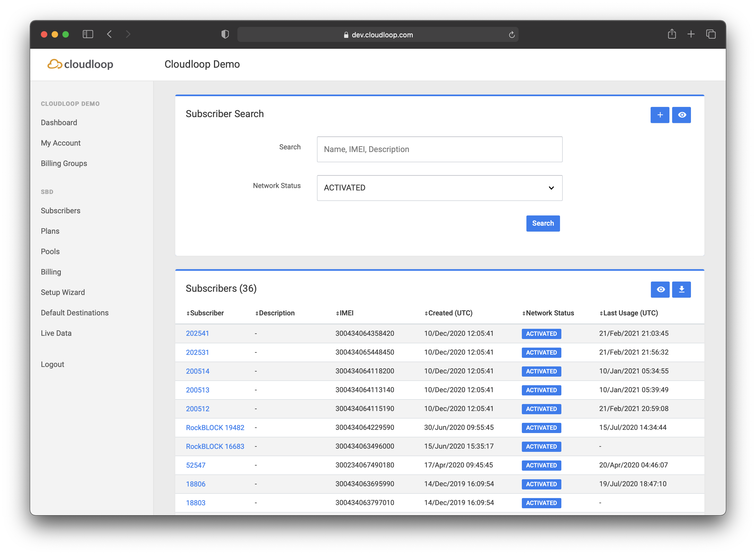Click ACTIVATED badge in row RockBLOCK 16683
Image resolution: width=756 pixels, height=555 pixels.
[541, 446]
